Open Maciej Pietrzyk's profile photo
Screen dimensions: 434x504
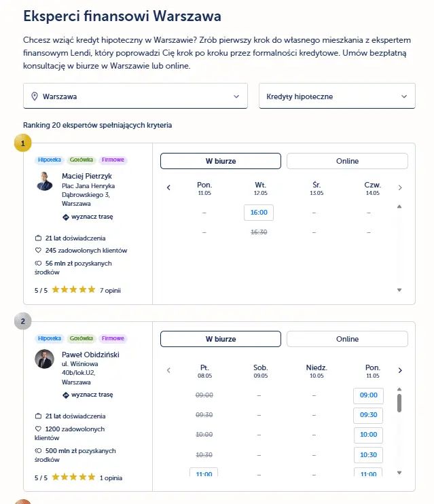pyautogui.click(x=44, y=181)
